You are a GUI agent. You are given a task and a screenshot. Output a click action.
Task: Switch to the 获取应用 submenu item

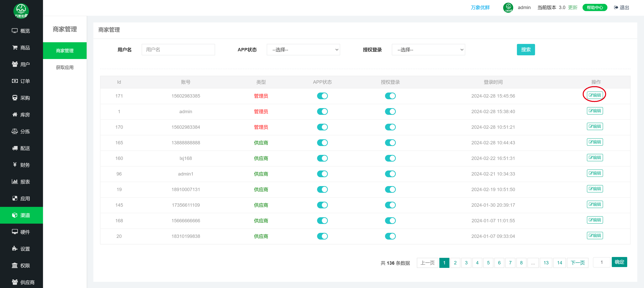64,67
